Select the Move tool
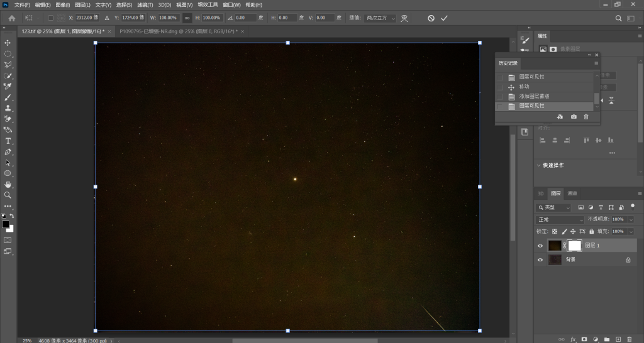The image size is (644, 343). [8, 43]
